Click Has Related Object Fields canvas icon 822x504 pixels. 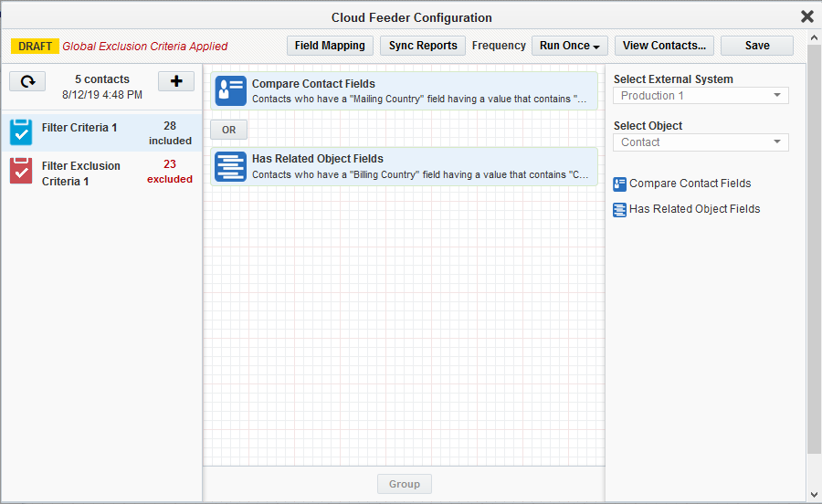pos(230,166)
